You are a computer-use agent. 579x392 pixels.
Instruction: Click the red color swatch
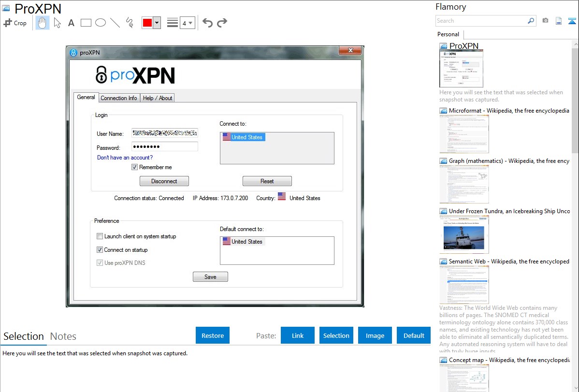point(147,23)
